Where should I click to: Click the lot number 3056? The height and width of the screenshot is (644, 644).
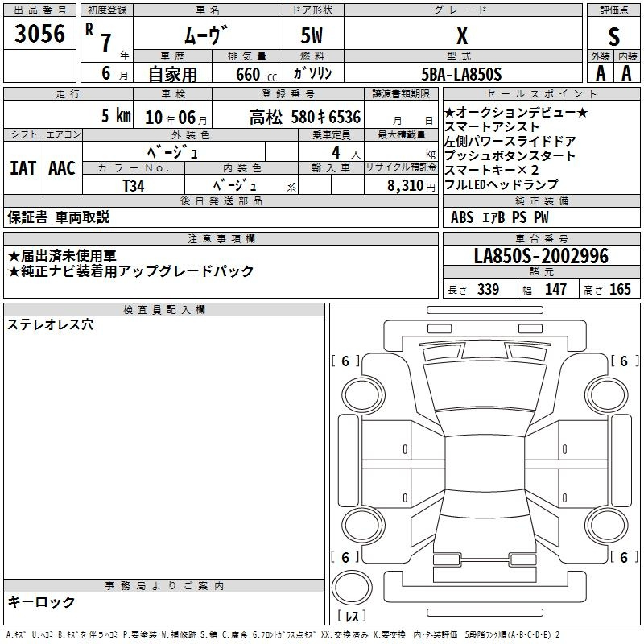click(40, 34)
